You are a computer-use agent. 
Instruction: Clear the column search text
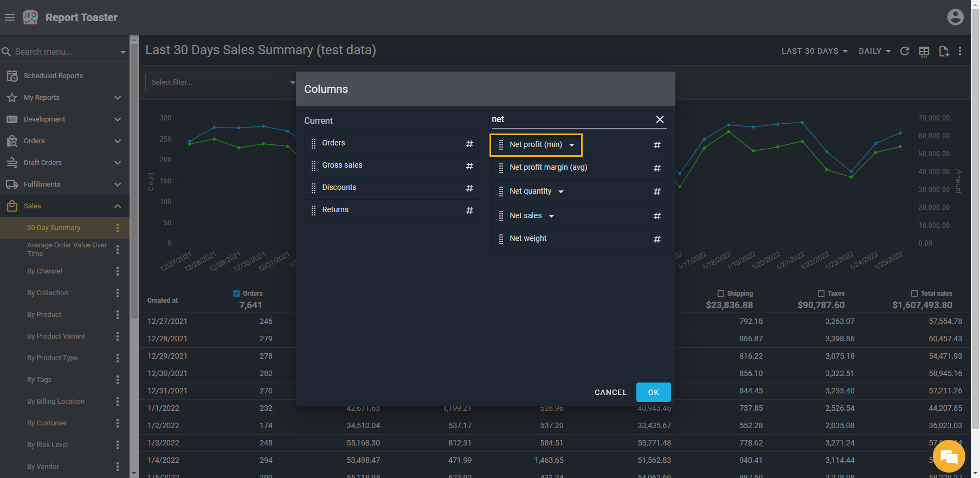point(660,119)
